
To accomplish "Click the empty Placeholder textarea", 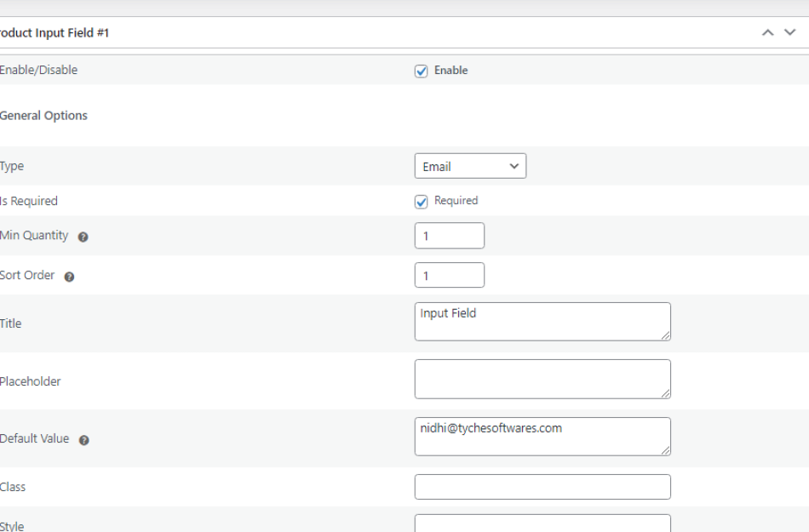I will (542, 378).
